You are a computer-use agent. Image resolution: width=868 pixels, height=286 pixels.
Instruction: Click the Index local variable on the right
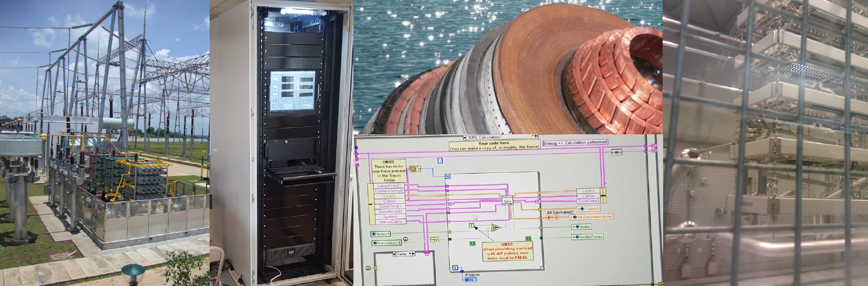tap(582, 227)
